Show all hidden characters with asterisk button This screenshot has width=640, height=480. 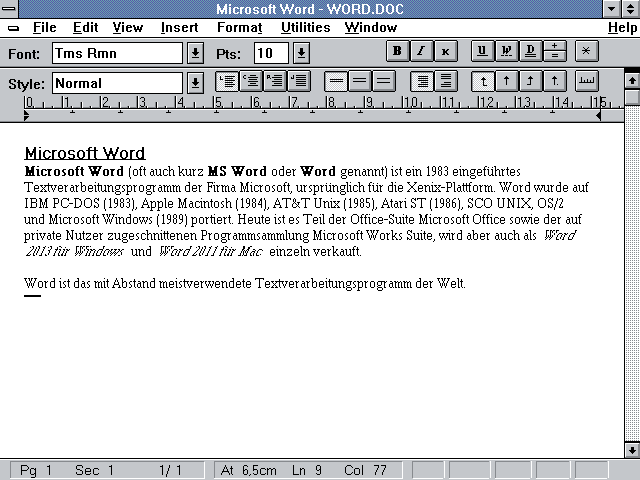(x=587, y=51)
